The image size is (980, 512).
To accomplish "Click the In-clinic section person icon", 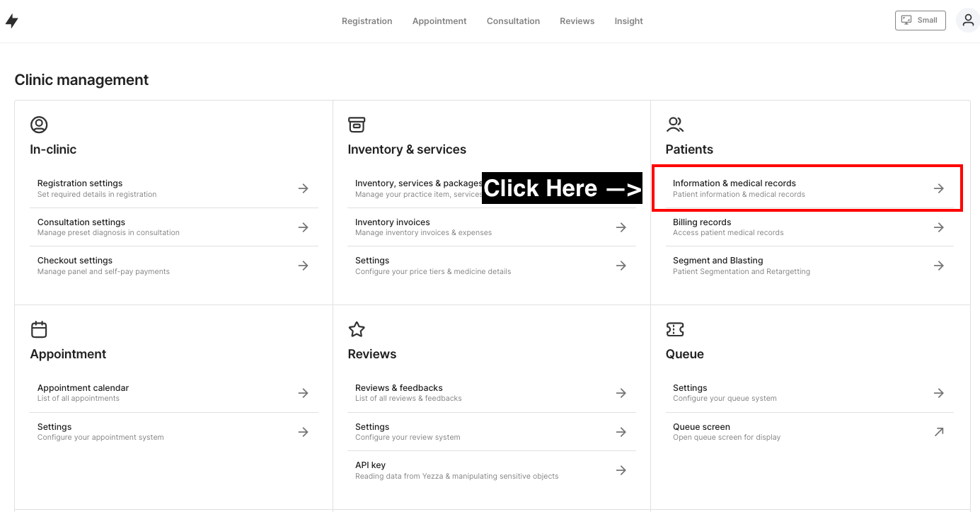I will coord(39,125).
